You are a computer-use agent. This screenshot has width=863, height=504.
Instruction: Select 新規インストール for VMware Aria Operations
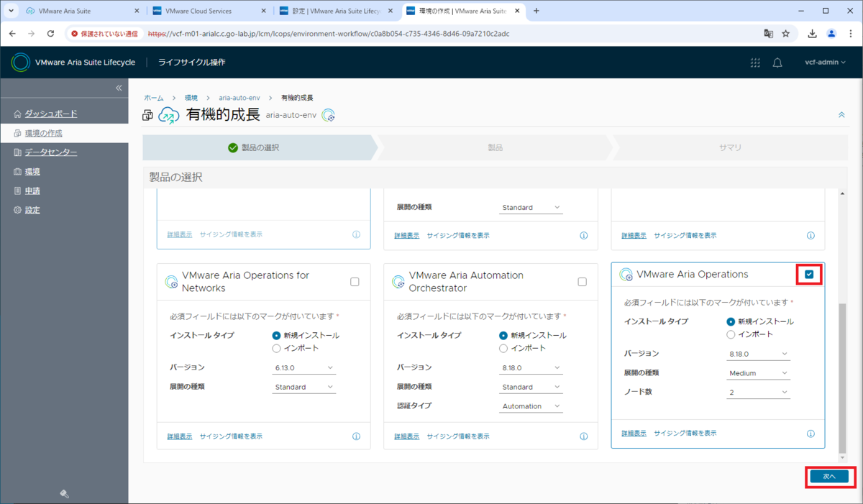coord(731,321)
